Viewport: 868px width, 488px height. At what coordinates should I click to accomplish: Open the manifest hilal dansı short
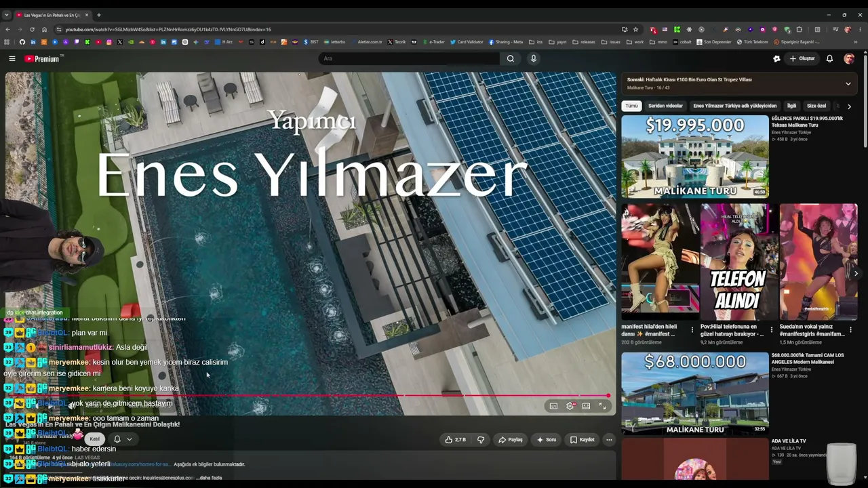tap(660, 262)
